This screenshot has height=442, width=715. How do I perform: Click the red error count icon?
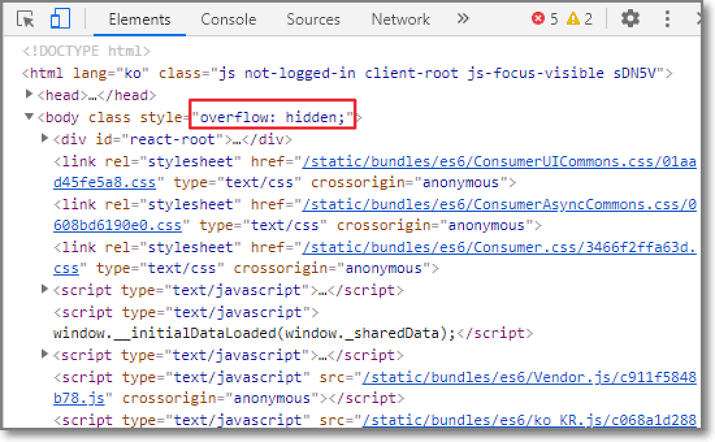pyautogui.click(x=538, y=19)
